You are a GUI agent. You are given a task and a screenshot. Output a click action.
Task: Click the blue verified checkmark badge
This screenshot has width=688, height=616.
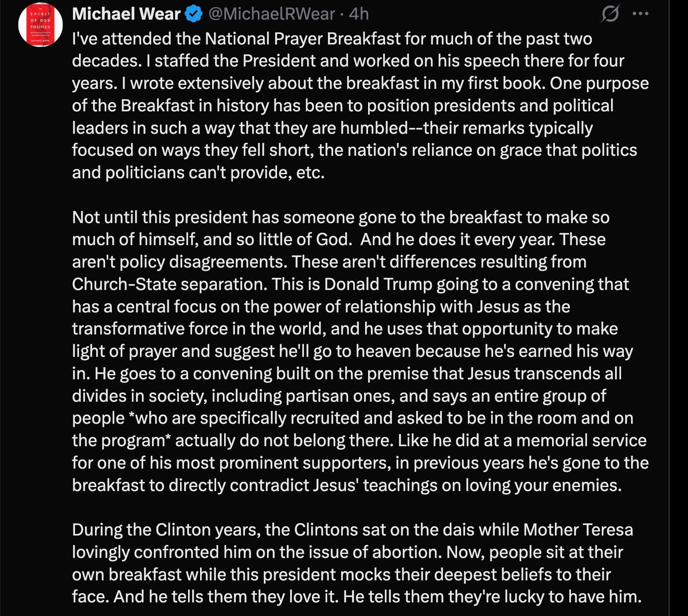[194, 14]
